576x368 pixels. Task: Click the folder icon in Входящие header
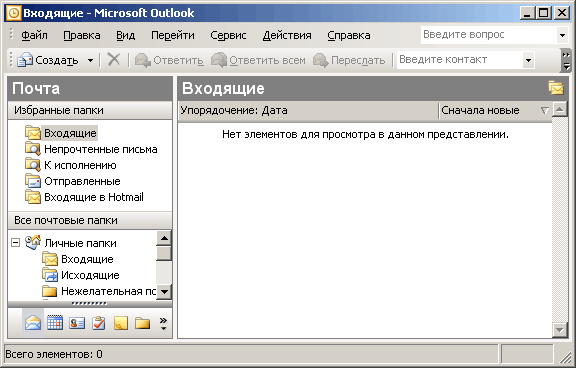[556, 88]
